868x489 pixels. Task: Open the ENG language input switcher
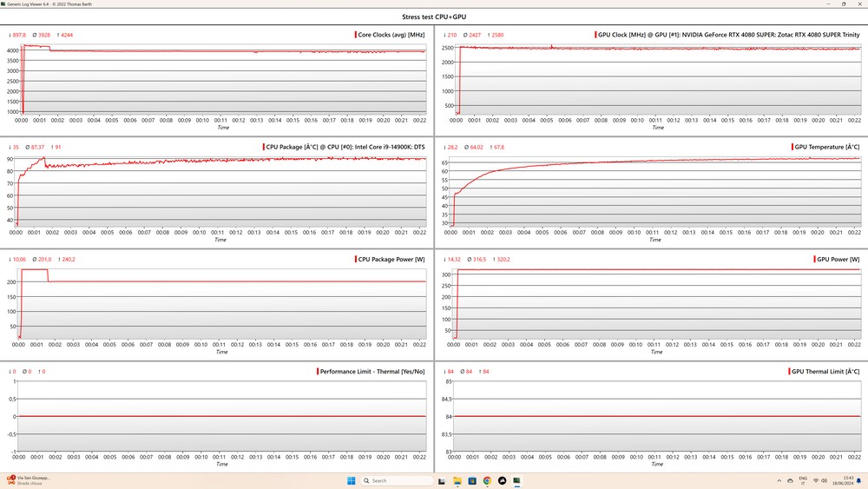coord(802,480)
